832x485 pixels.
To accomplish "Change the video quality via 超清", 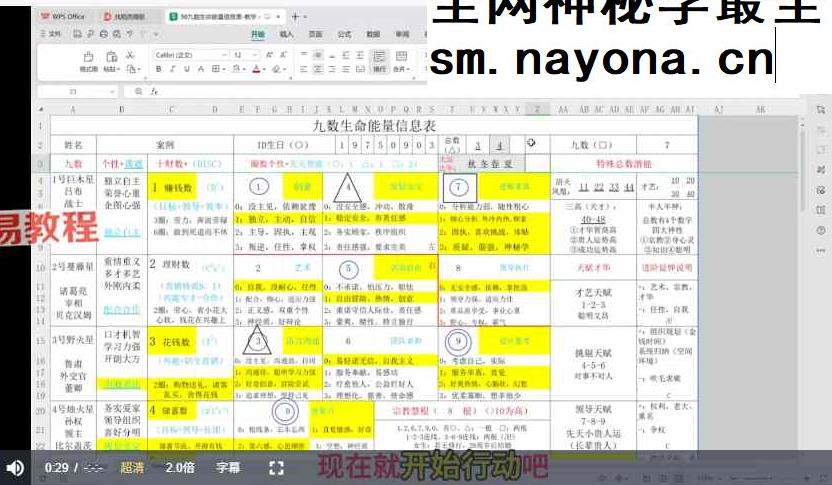I will point(132,467).
